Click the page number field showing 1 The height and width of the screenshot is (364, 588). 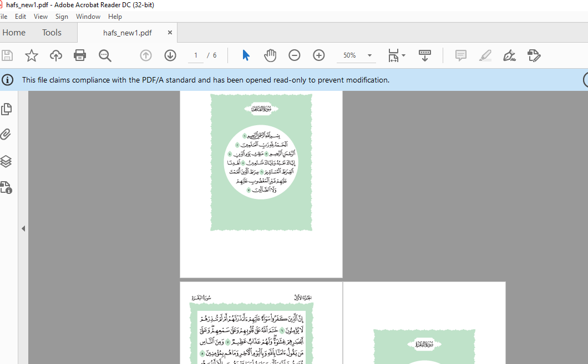[195, 55]
